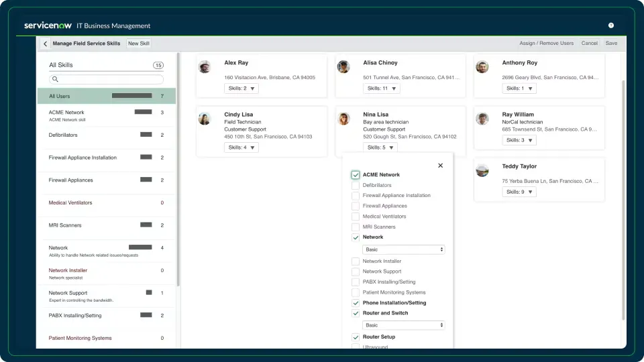The height and width of the screenshot is (362, 644).
Task: Click Assign / Remove Users
Action: pyautogui.click(x=546, y=43)
